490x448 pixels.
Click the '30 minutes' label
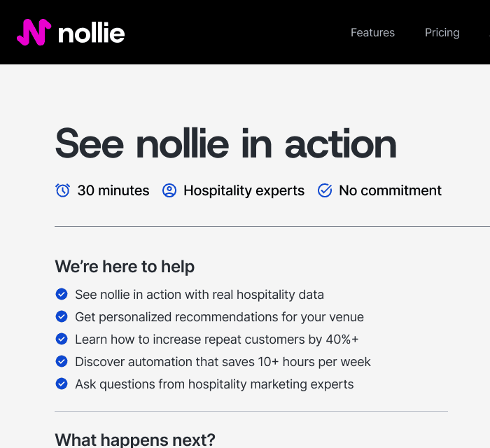click(x=113, y=190)
